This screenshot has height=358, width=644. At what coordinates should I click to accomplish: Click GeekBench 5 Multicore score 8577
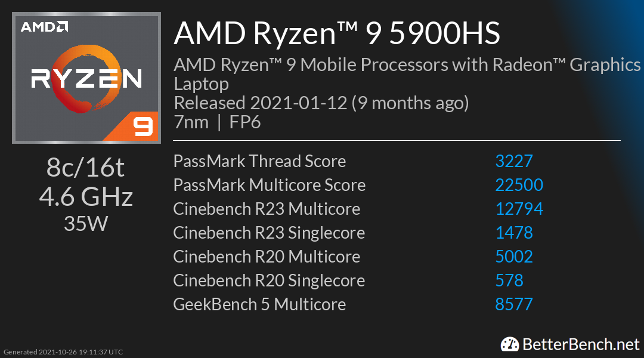click(x=513, y=304)
